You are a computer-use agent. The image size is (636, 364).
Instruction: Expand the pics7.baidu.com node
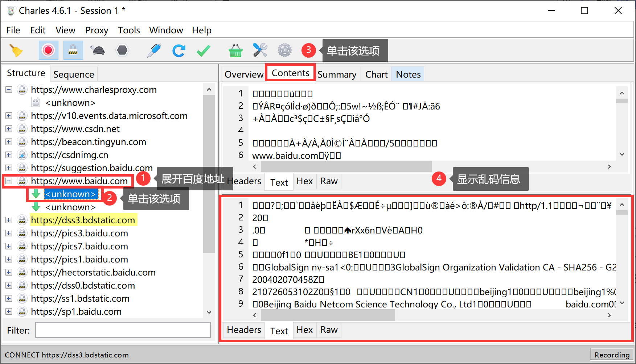coord(9,246)
